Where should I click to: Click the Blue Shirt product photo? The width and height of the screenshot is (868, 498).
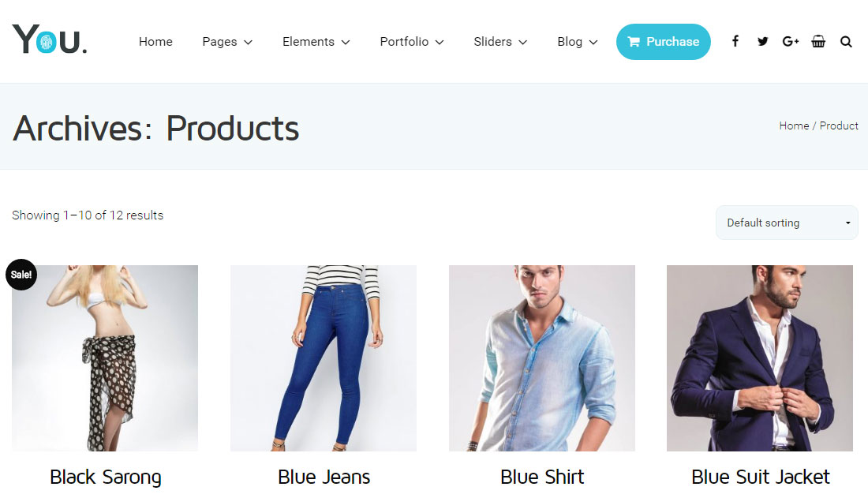(541, 358)
